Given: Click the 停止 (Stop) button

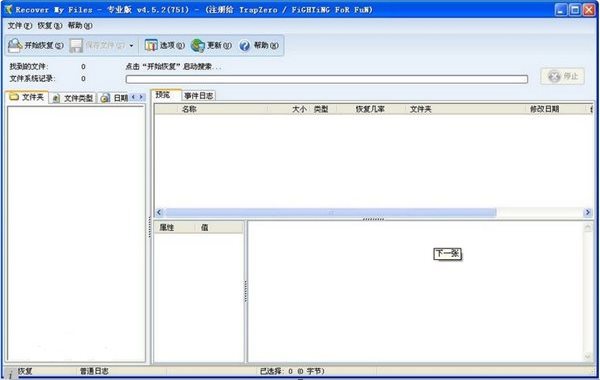Looking at the screenshot, I should (x=562, y=77).
